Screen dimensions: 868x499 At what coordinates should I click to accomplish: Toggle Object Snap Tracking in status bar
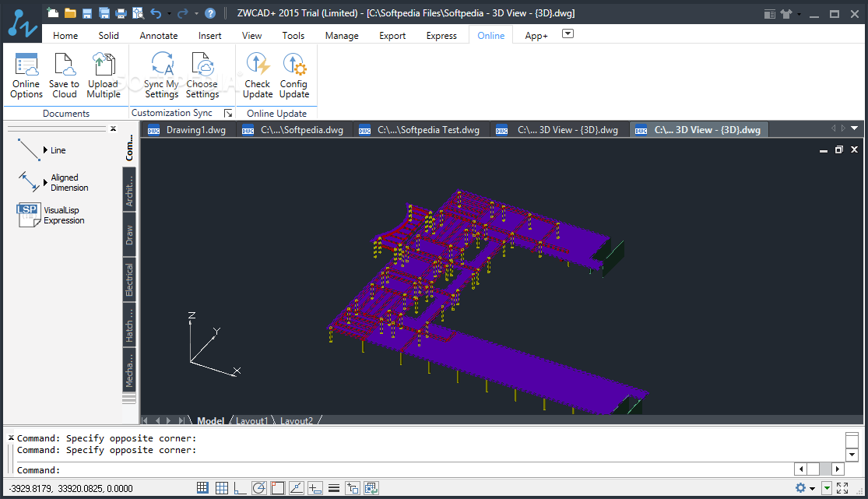(x=296, y=488)
